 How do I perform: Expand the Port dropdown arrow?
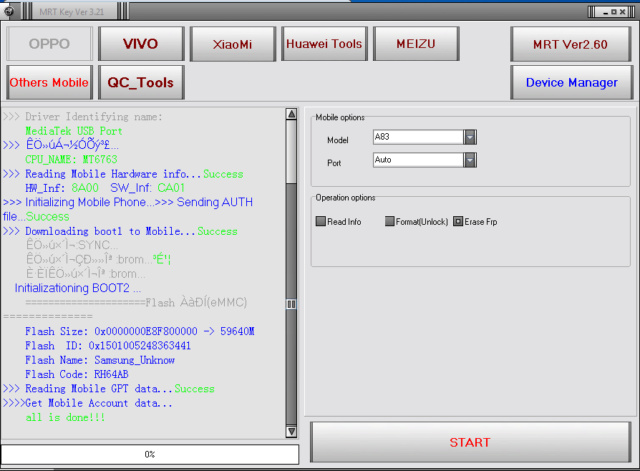pyautogui.click(x=470, y=160)
